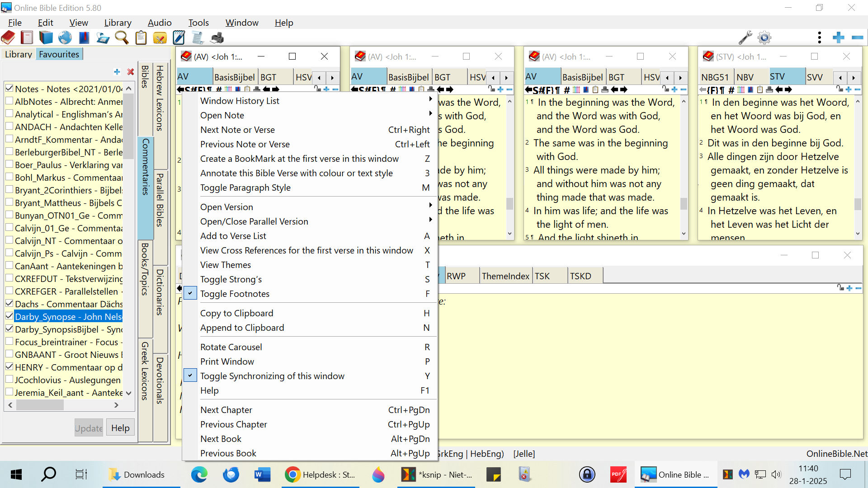Click the clipboard toolbar icon
Image resolution: width=868 pixels, height=488 pixels.
(x=141, y=38)
